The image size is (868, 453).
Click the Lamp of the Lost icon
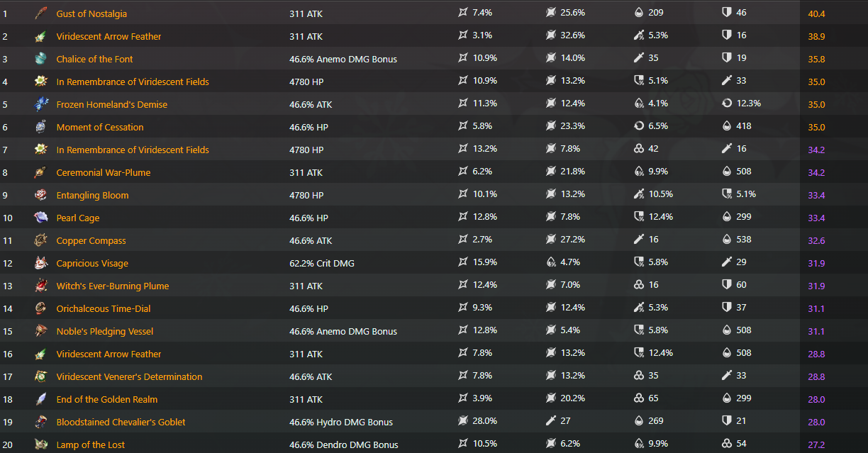(40, 444)
